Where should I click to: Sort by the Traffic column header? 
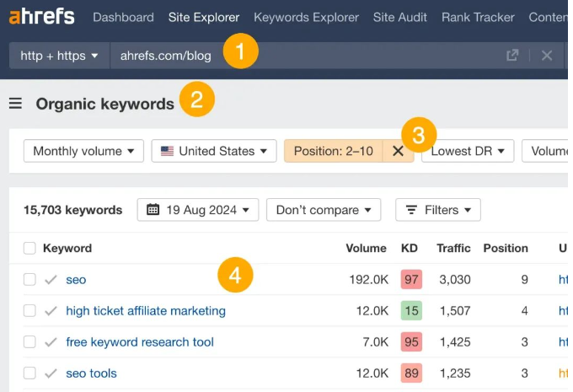pos(453,248)
